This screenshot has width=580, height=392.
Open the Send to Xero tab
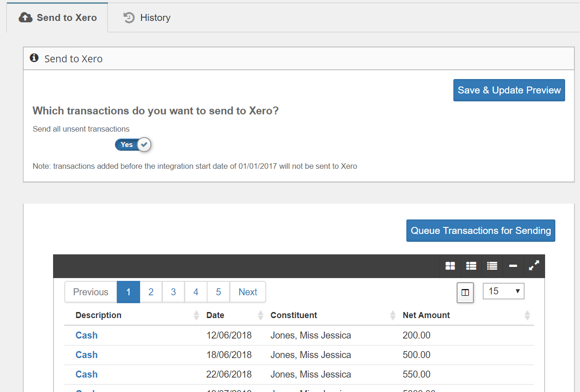coord(57,18)
